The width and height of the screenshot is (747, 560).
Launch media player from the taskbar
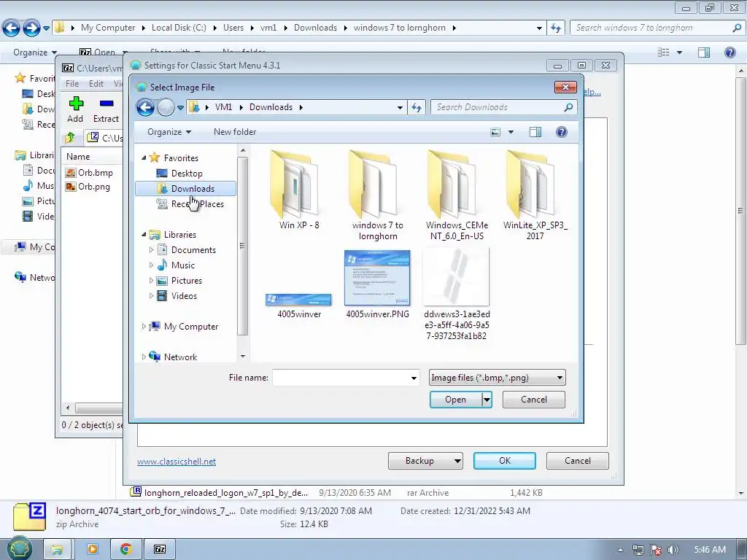pyautogui.click(x=93, y=550)
